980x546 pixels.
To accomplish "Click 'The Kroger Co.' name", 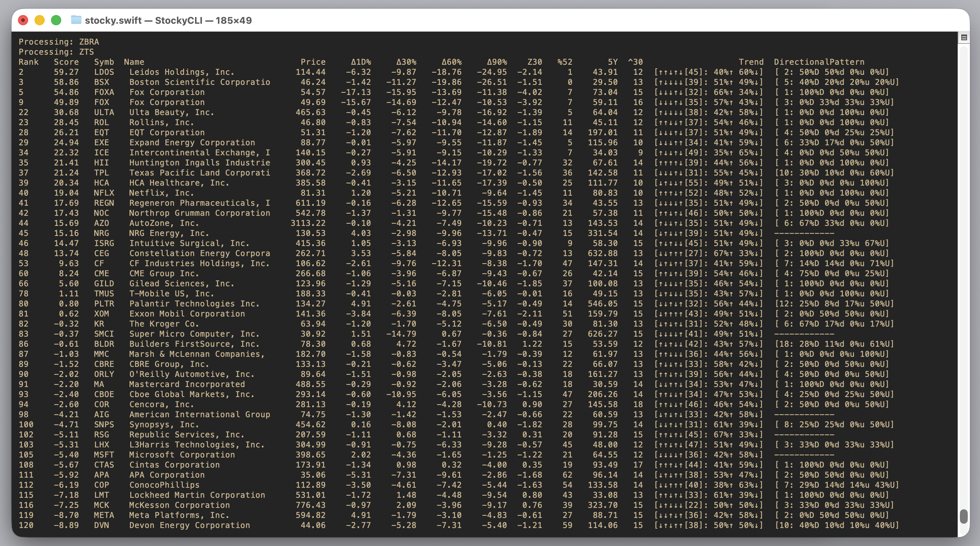I will (x=164, y=324).
